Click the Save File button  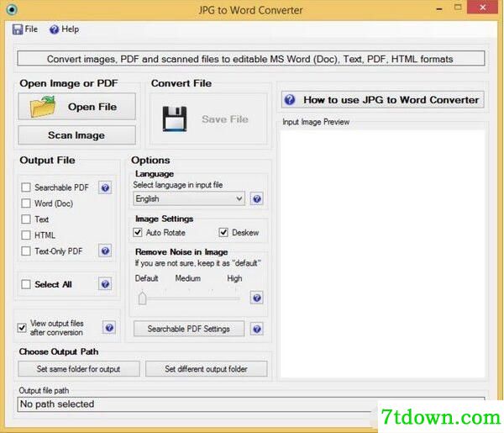208,119
